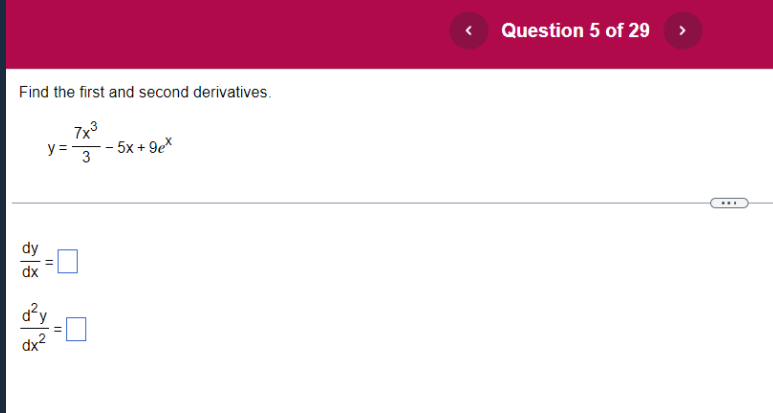This screenshot has width=773, height=413.
Task: Click the horizontal divider below the equation
Action: [360, 203]
